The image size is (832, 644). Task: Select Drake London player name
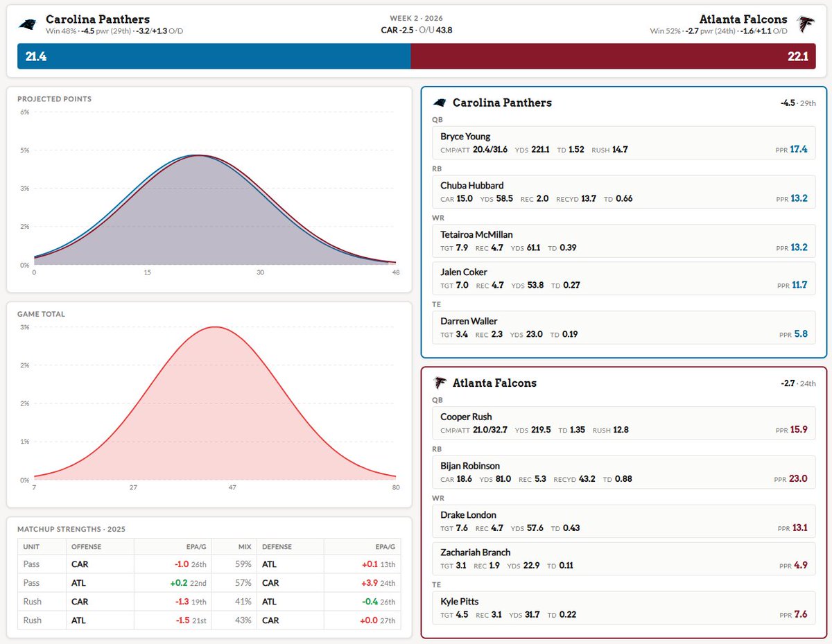tap(468, 515)
